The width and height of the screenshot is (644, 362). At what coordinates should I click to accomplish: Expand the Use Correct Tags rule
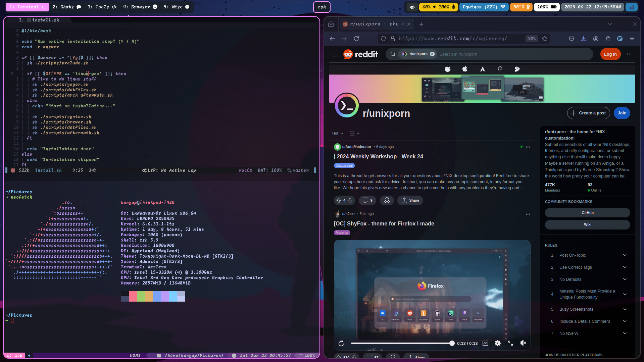point(625,267)
